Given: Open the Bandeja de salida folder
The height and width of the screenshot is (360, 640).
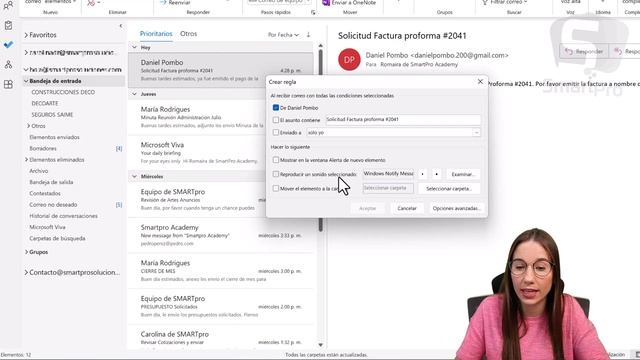Looking at the screenshot, I should click(x=51, y=182).
